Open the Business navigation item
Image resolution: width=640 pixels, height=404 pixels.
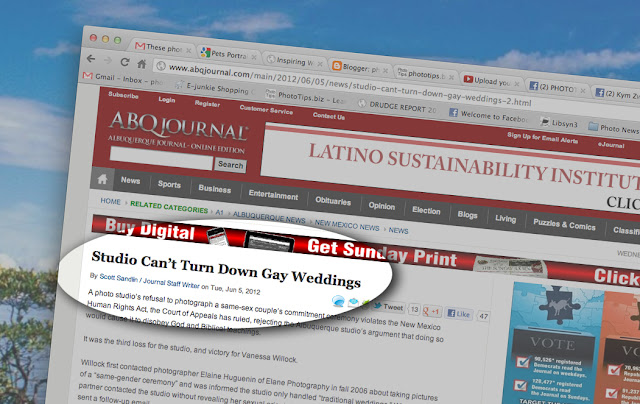click(215, 189)
